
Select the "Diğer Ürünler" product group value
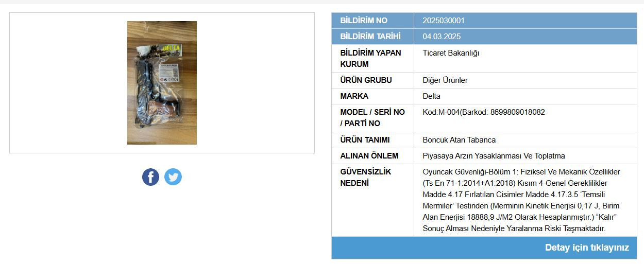(445, 80)
